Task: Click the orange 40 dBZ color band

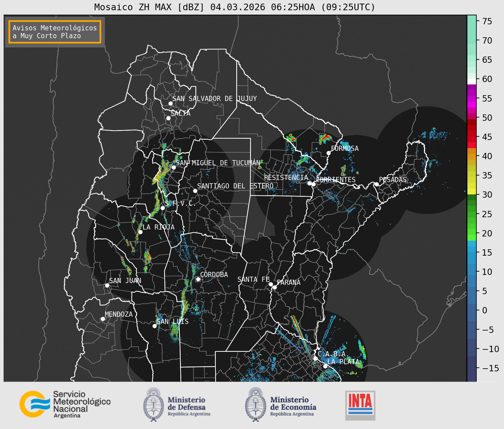Action: (472, 157)
